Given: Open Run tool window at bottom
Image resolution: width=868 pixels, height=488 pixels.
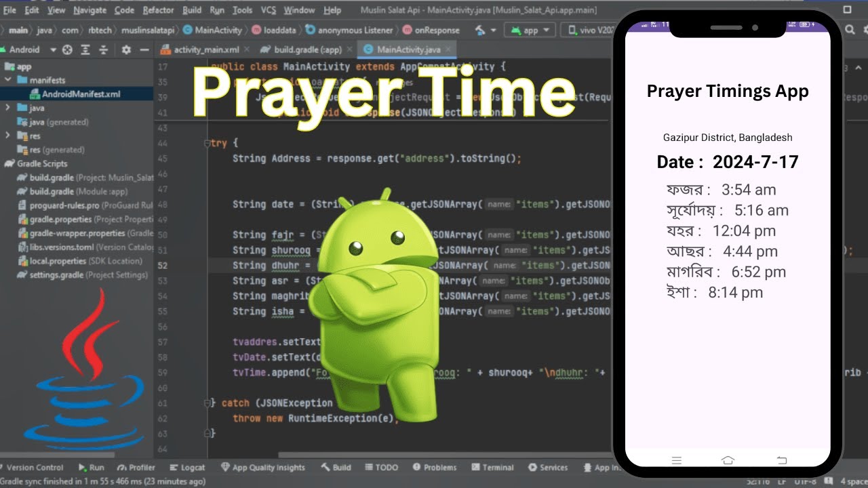Looking at the screenshot, I should (92, 468).
